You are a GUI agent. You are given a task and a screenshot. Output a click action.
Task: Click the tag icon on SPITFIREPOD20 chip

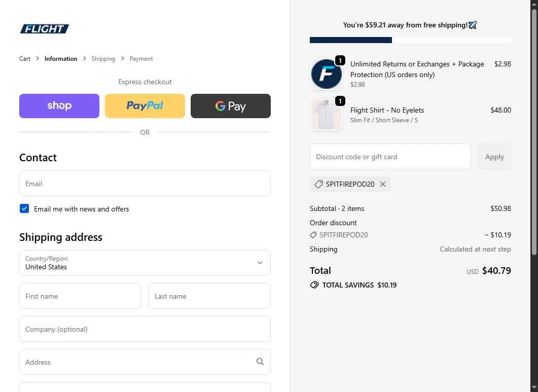point(319,184)
